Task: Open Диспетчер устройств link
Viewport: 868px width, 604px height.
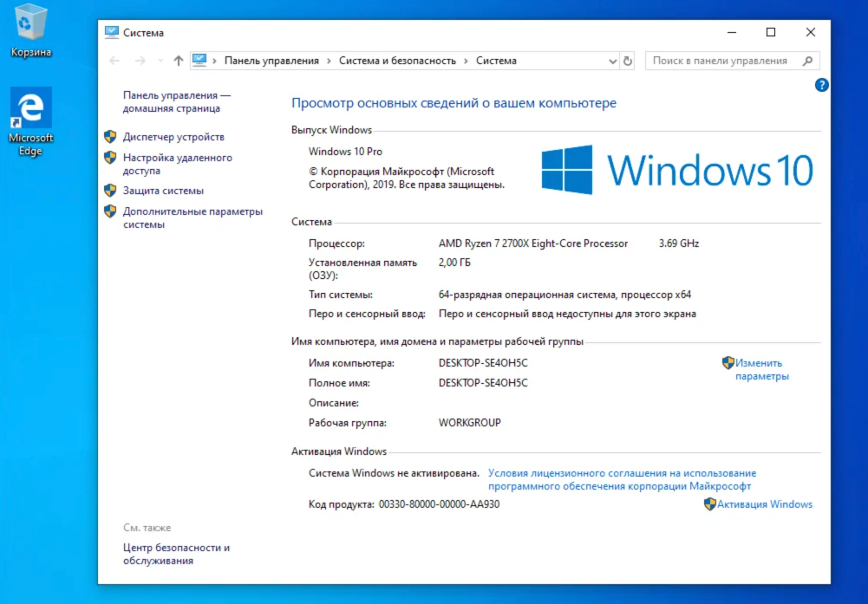Action: (x=173, y=137)
